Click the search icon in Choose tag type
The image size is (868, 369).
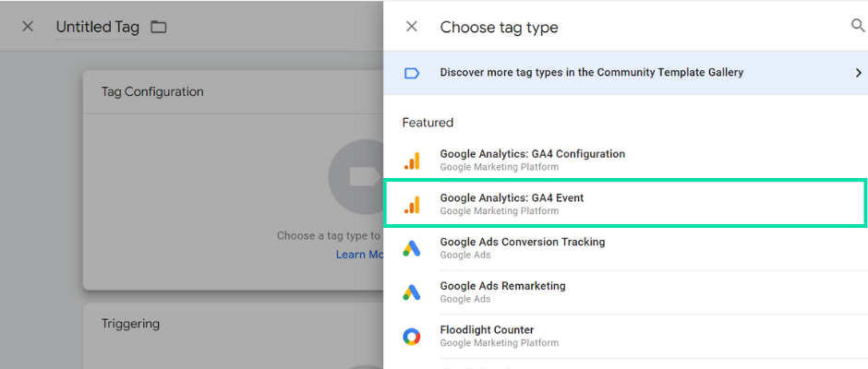tap(858, 27)
